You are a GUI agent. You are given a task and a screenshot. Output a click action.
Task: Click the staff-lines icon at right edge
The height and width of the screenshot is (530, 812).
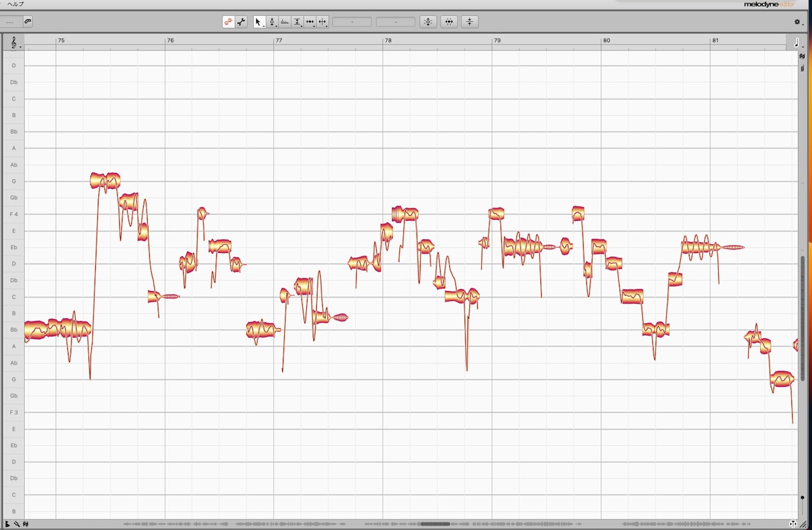pyautogui.click(x=802, y=68)
